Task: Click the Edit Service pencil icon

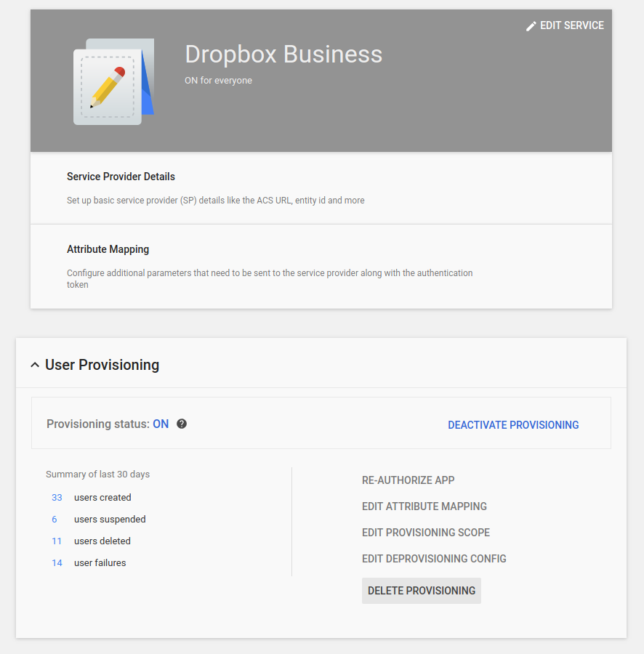Action: pos(531,26)
